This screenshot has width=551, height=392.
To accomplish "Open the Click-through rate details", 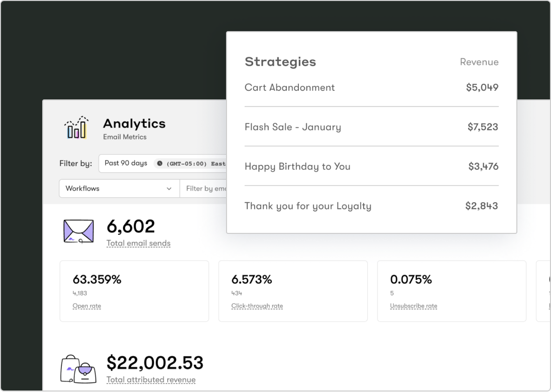I will point(257,306).
